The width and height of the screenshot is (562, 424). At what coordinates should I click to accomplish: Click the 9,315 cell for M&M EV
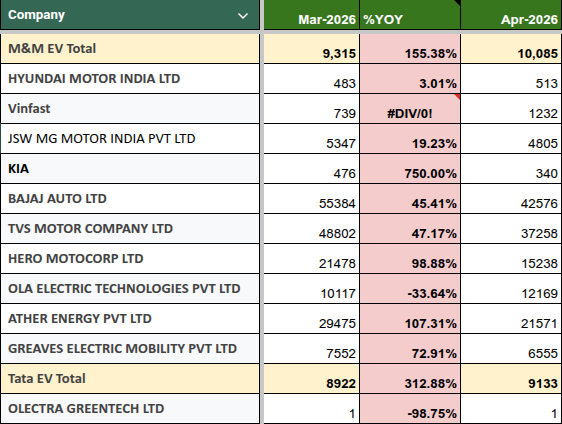[x=311, y=49]
